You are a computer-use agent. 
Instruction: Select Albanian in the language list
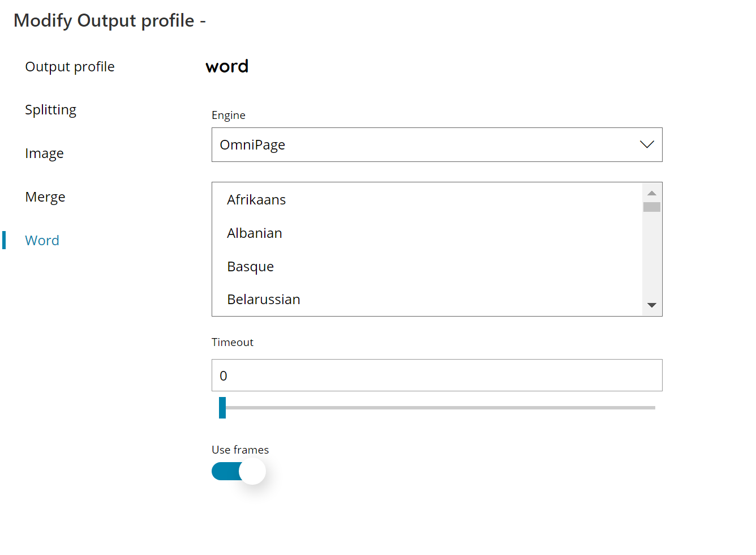(x=255, y=233)
